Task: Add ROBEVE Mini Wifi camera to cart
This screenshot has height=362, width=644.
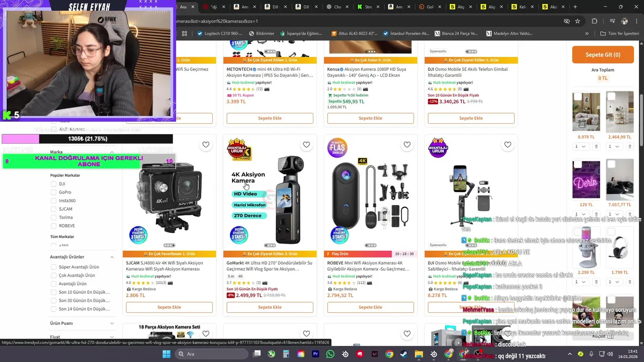Action: (370, 307)
